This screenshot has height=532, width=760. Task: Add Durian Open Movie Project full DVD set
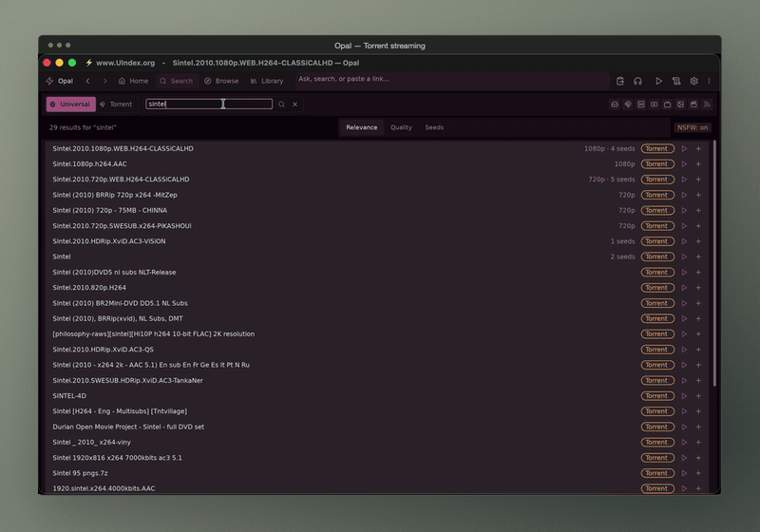[698, 427]
